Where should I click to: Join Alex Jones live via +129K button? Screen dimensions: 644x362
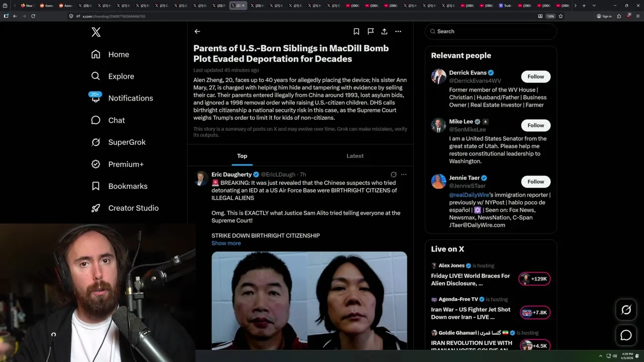click(x=534, y=279)
